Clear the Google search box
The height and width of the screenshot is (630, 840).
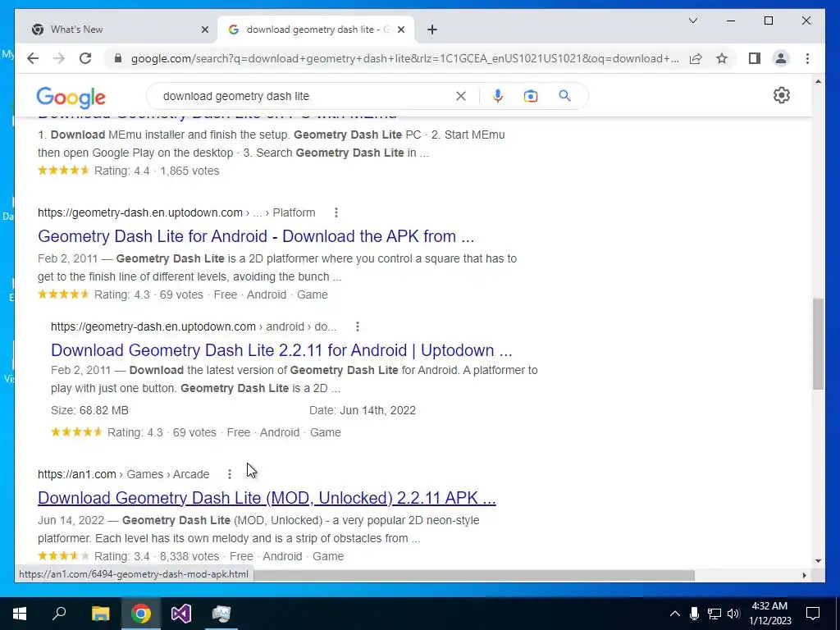461,96
